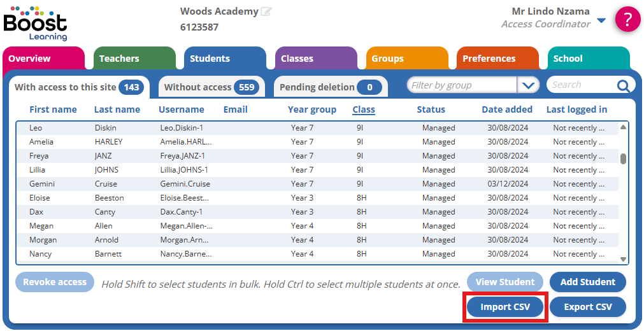Screen dimensions: 644x331
Task: Sort the table by Class column
Action: pyautogui.click(x=363, y=109)
